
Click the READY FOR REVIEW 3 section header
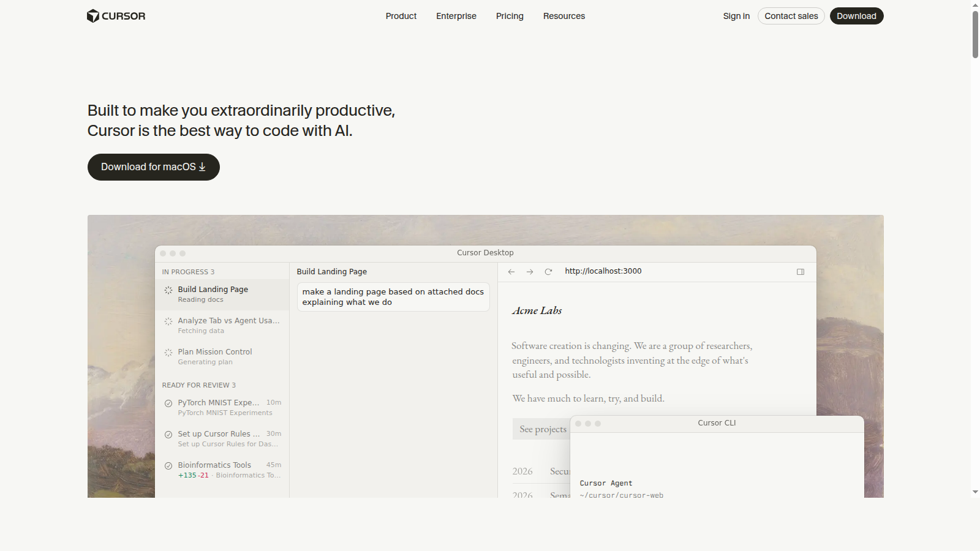pos(198,385)
